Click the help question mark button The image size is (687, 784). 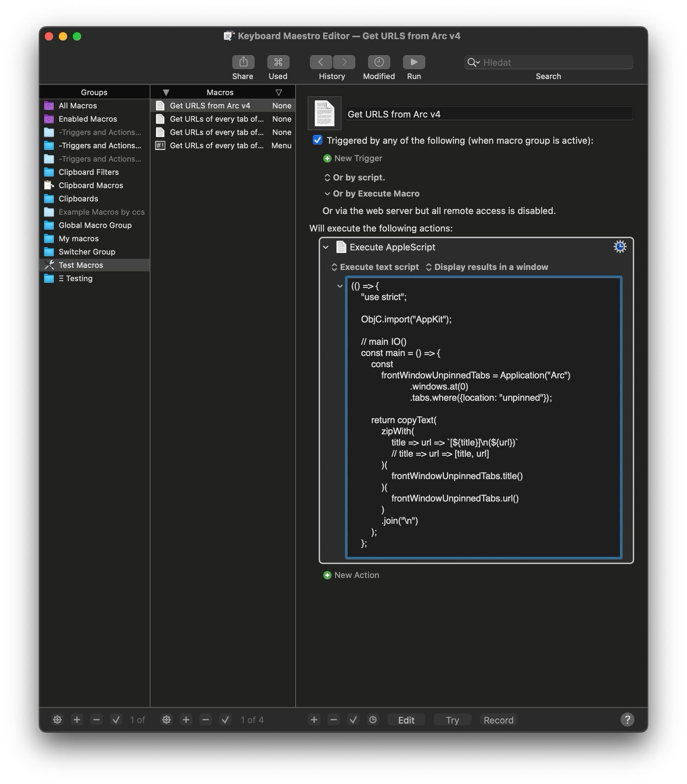pyautogui.click(x=627, y=720)
